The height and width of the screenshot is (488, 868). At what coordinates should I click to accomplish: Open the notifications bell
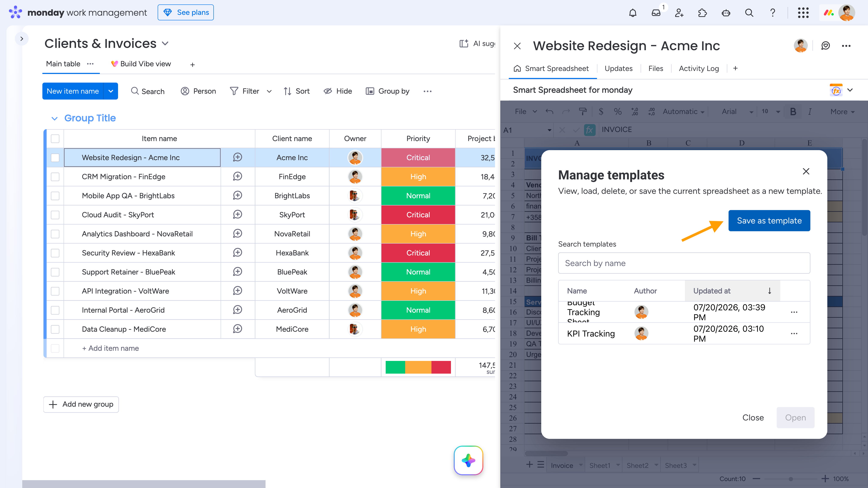[x=633, y=13]
